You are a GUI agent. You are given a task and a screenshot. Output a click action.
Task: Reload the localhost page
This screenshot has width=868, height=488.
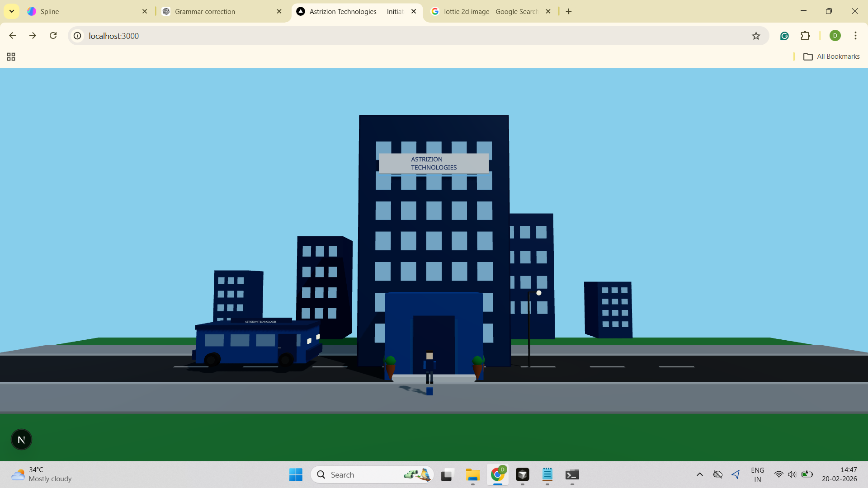53,36
